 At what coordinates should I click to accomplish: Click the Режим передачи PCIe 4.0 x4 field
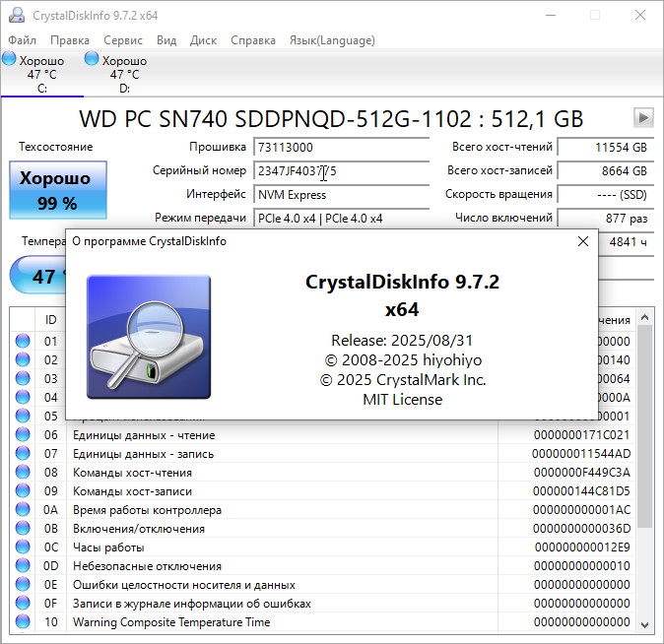point(341,218)
